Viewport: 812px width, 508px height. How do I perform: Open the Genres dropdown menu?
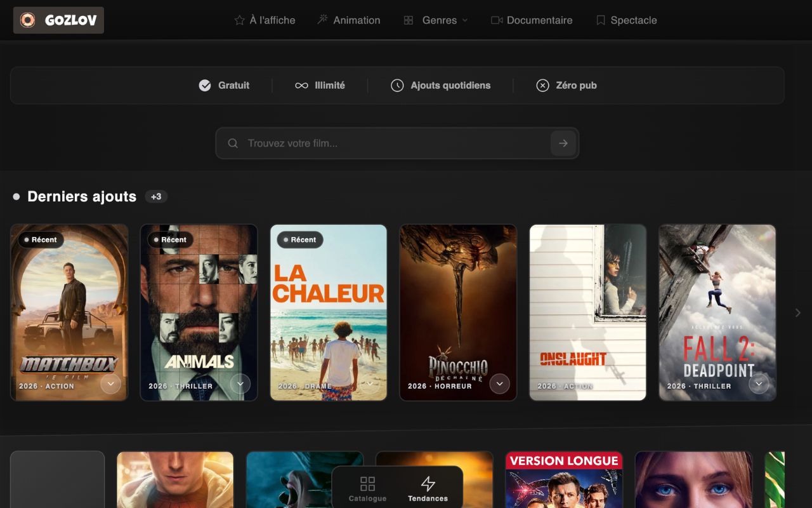pyautogui.click(x=436, y=20)
